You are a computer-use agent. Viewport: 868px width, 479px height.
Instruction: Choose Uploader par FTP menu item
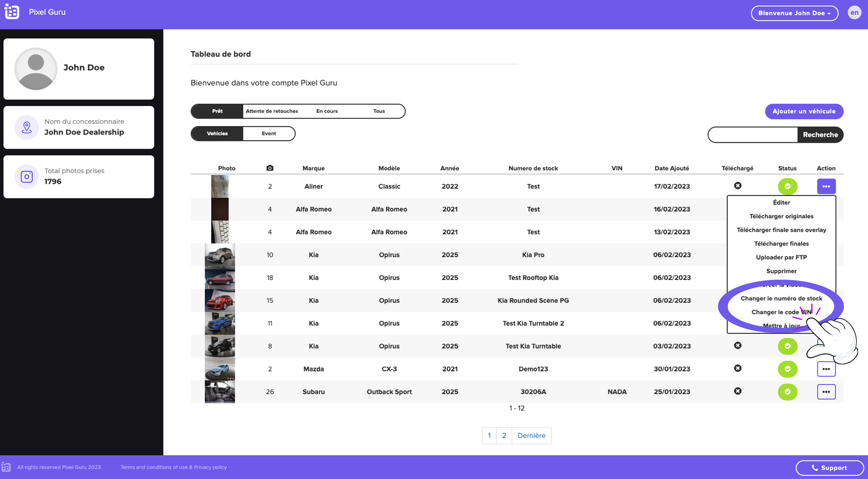point(781,257)
